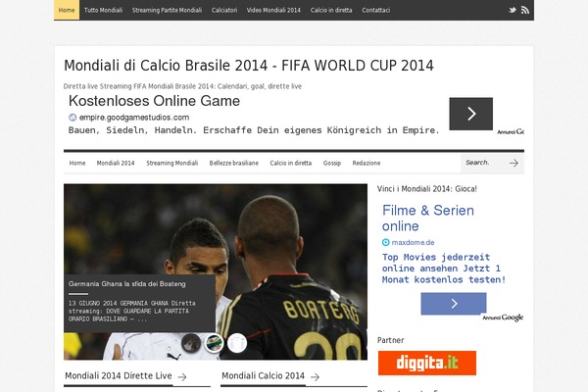
Task: Select first slider thumbnail with players
Action: 191,343
